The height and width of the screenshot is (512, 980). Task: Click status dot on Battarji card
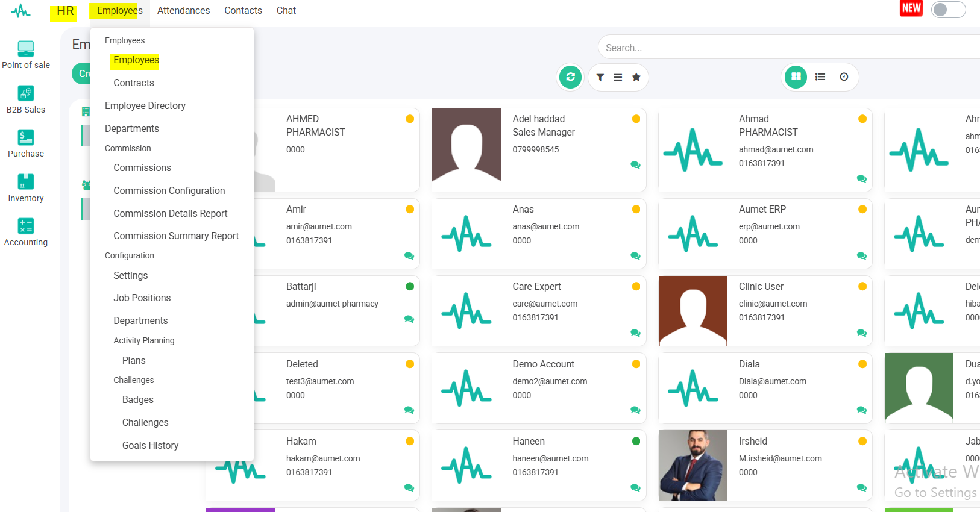point(410,287)
